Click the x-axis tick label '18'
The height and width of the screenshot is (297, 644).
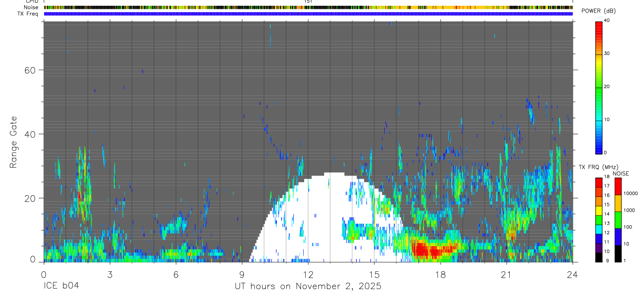tap(440, 274)
